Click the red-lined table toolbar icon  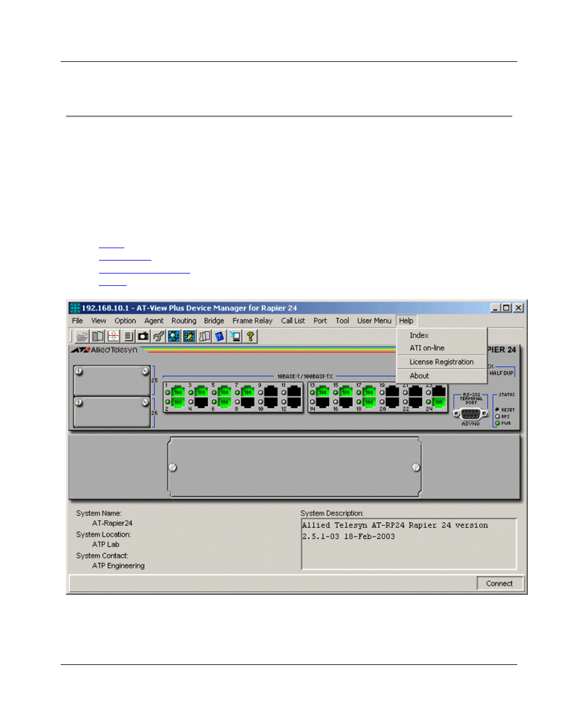click(x=113, y=336)
